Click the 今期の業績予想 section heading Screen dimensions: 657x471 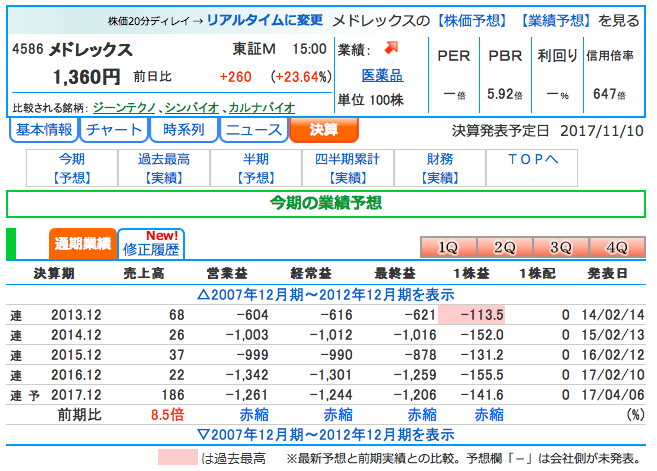pyautogui.click(x=326, y=203)
